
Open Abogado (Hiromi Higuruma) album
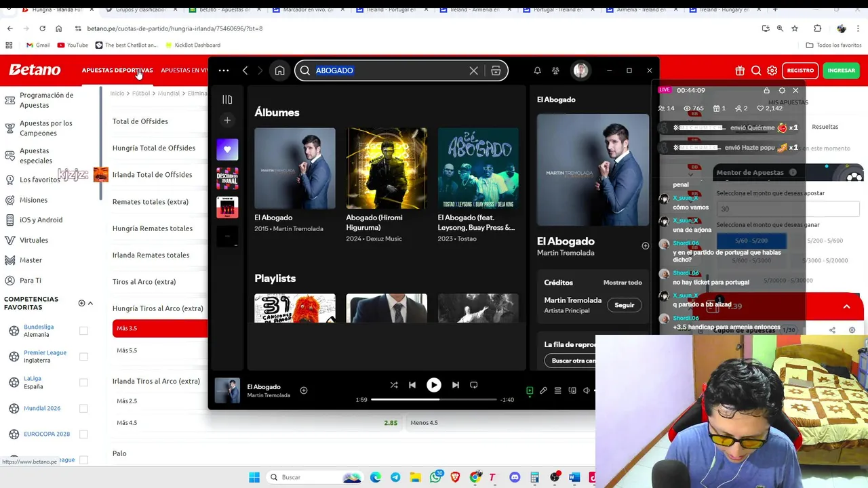[387, 168]
